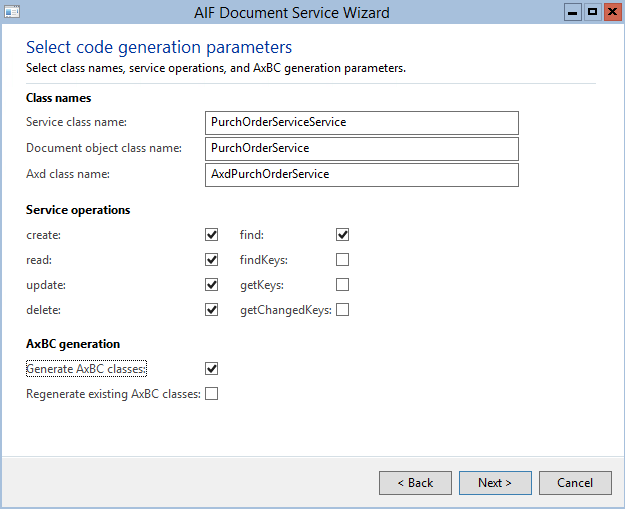Viewport: 625px width, 509px height.
Task: Cancel the AIF Document Service Wizard
Action: pos(575,483)
